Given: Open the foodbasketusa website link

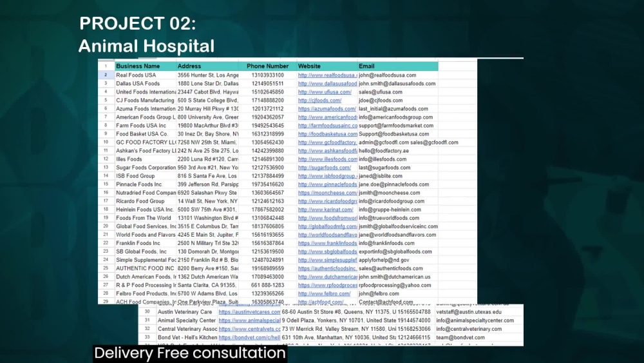Looking at the screenshot, I should pos(327,134).
